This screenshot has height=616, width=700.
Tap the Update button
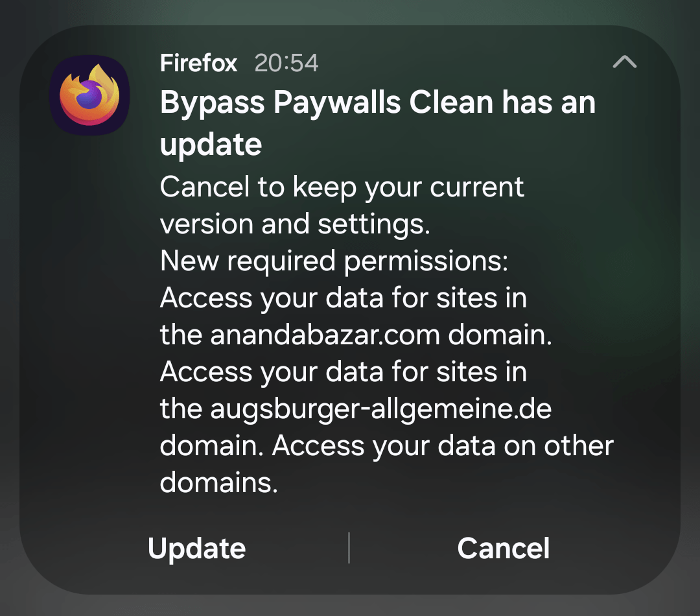[x=196, y=548]
